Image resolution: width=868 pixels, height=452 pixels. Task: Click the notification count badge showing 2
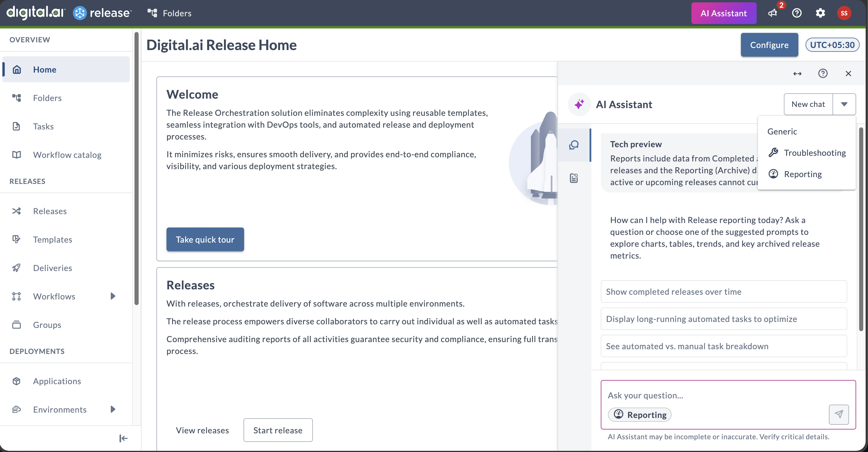pos(781,5)
